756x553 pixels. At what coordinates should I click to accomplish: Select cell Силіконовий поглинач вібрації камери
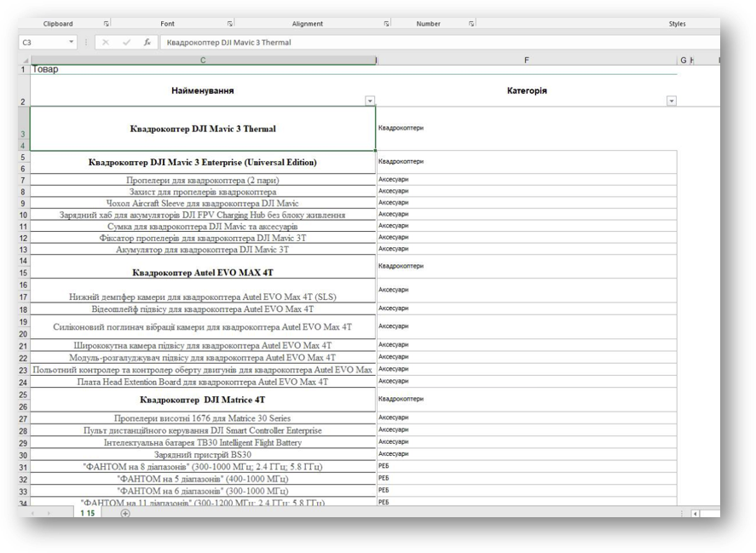click(x=203, y=327)
